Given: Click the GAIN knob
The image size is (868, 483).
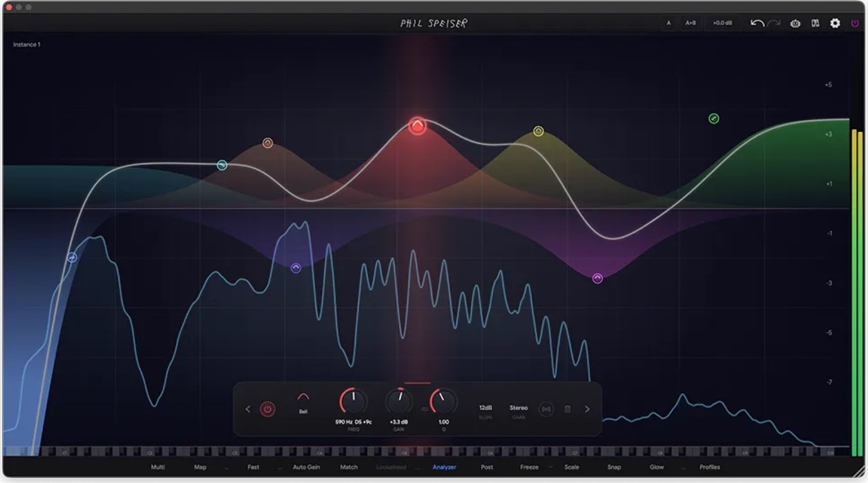Looking at the screenshot, I should click(x=399, y=401).
